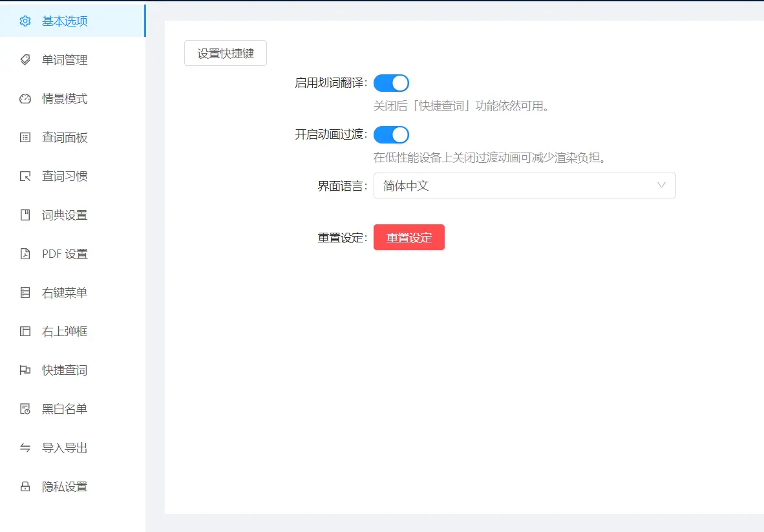Screen dimensions: 764x532
Task: Open the 单词管理 menu item
Action: coord(72,60)
